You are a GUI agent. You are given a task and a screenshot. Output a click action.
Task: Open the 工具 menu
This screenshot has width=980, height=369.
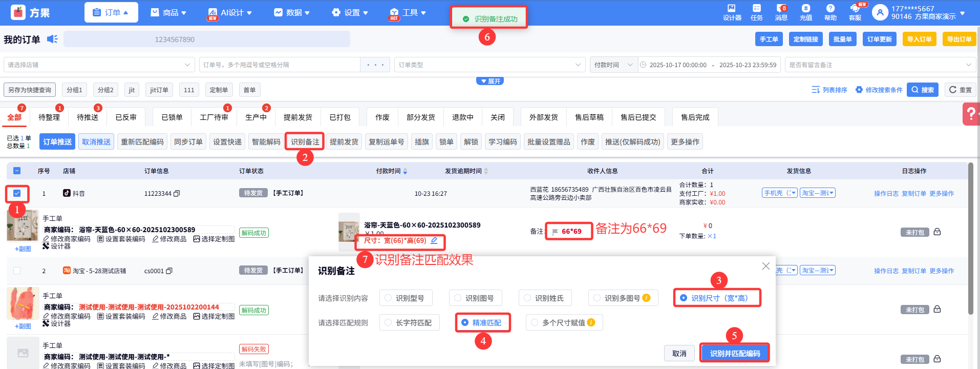(x=408, y=12)
